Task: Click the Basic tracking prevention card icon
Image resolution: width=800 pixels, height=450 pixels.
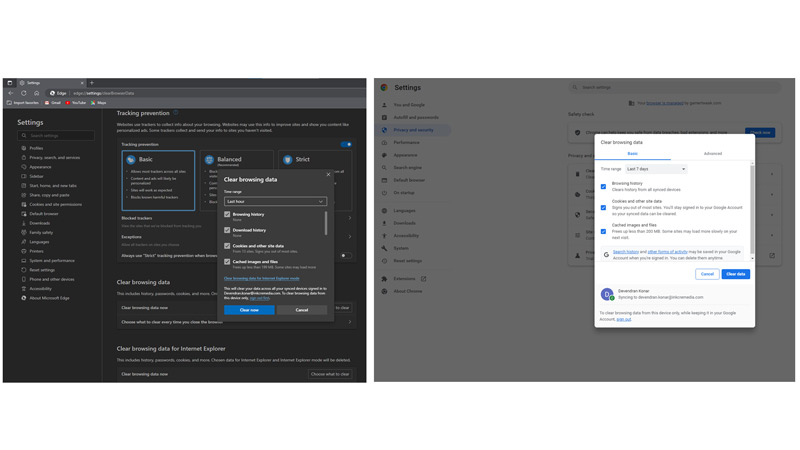Action: pos(131,160)
